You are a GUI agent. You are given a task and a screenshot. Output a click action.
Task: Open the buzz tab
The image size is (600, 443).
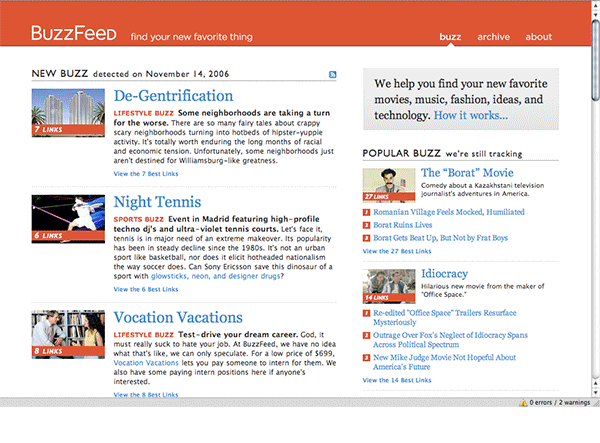click(x=450, y=37)
